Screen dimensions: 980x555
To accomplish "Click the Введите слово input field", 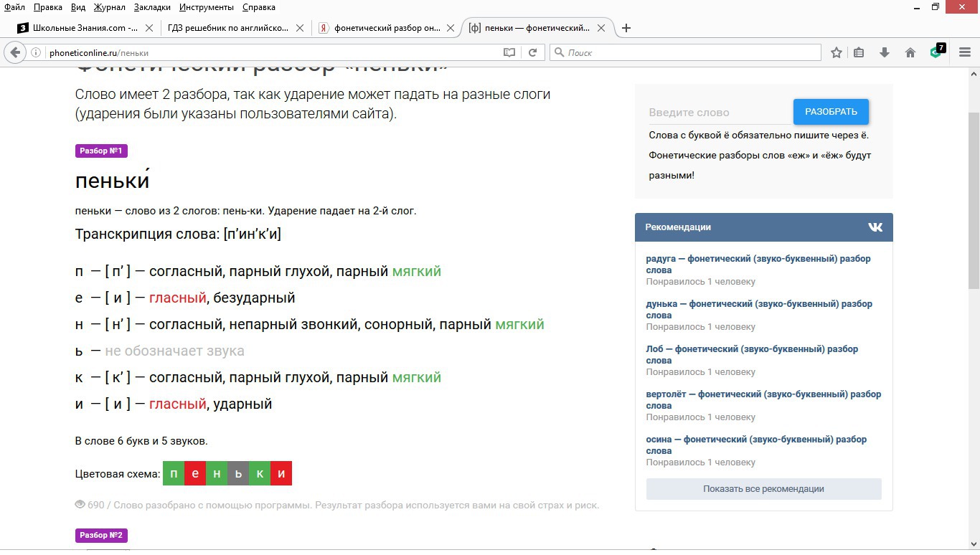I will [x=719, y=113].
